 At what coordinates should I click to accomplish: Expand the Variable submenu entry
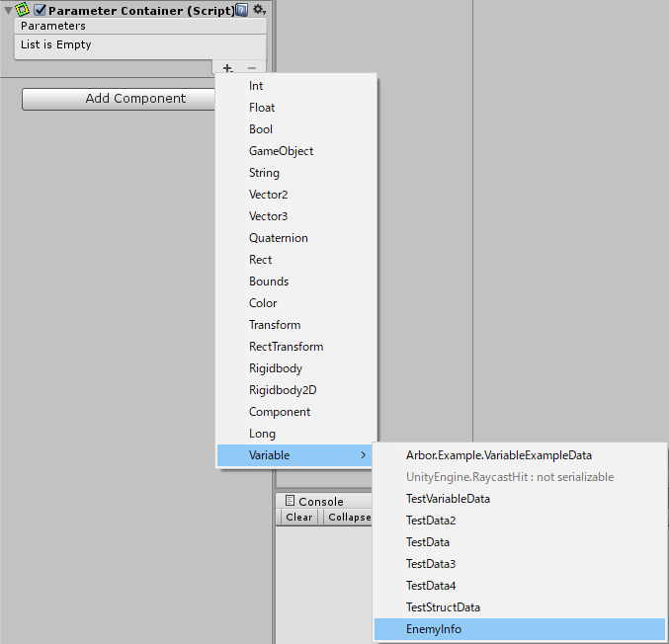[296, 455]
